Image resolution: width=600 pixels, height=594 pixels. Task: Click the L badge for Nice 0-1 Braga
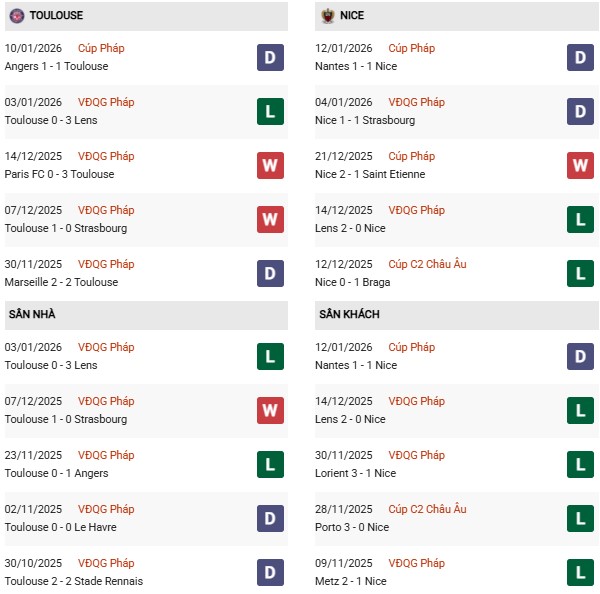click(x=581, y=274)
